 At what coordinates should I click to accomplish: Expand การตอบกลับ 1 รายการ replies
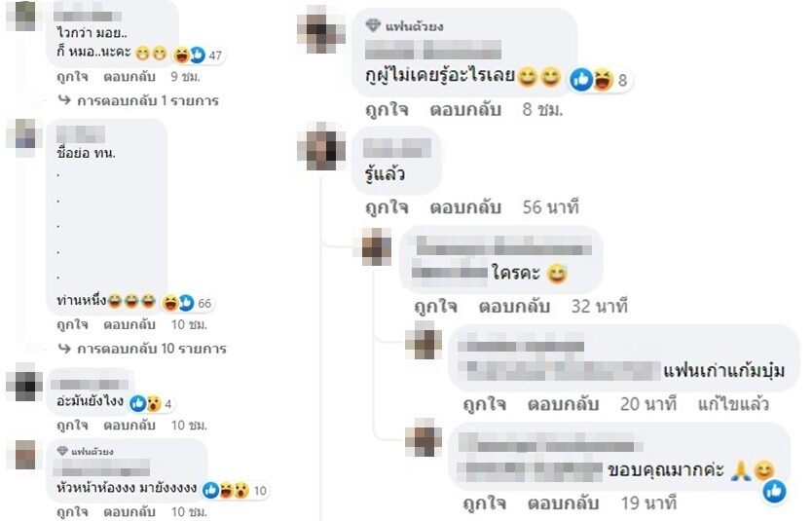tap(138, 100)
